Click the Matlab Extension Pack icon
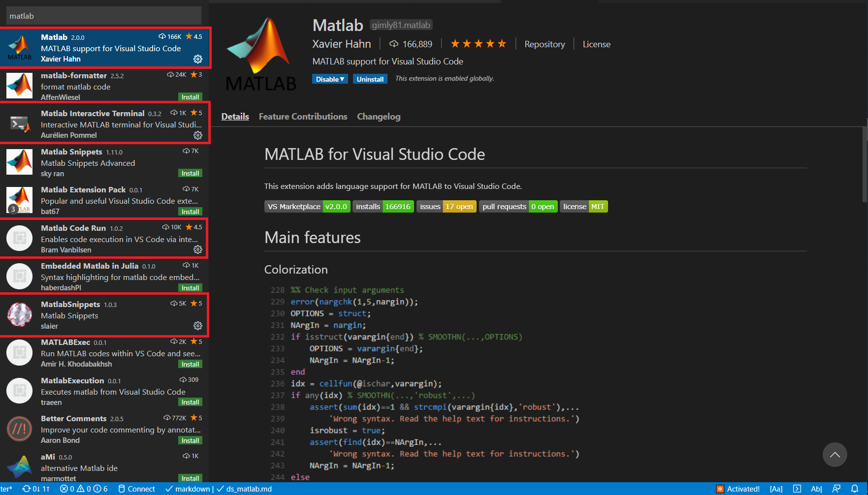This screenshot has height=495, width=868. [x=20, y=200]
